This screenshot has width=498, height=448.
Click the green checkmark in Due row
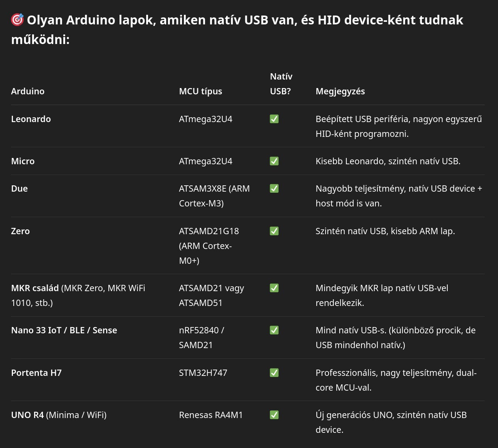point(274,188)
